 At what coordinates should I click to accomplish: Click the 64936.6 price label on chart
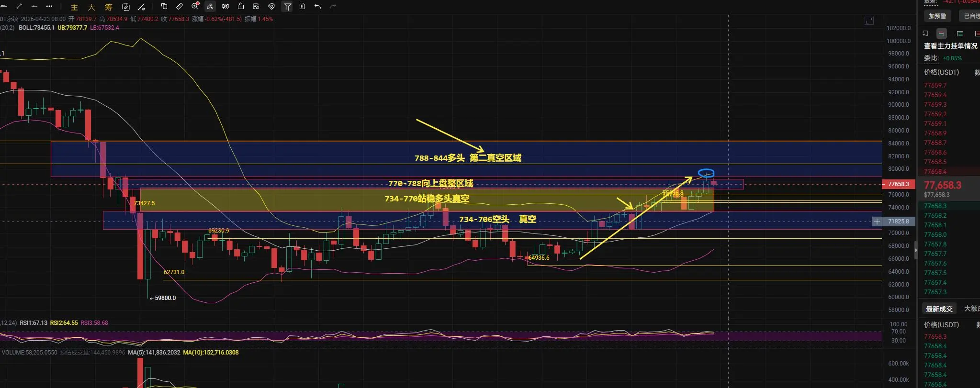pos(539,258)
